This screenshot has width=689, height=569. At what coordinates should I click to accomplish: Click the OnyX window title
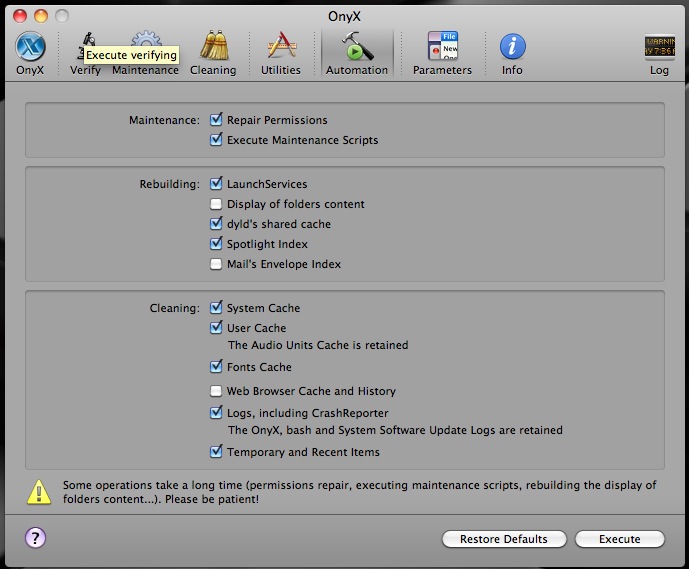pos(344,16)
